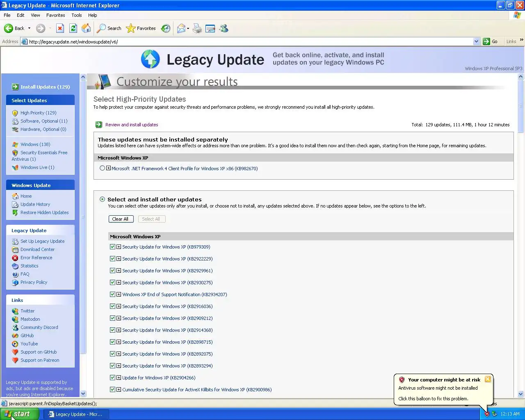525x420 pixels.
Task: Open the History toolbar icon
Action: point(166,28)
